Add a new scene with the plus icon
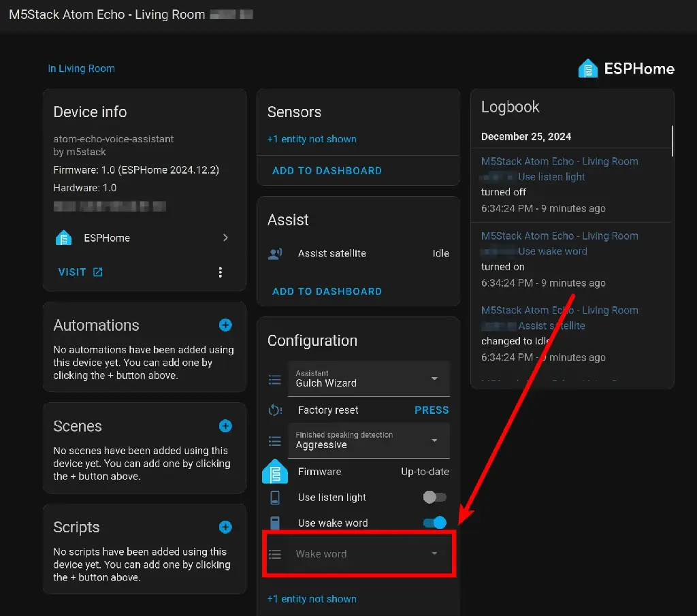Image resolution: width=697 pixels, height=616 pixels. 225,426
